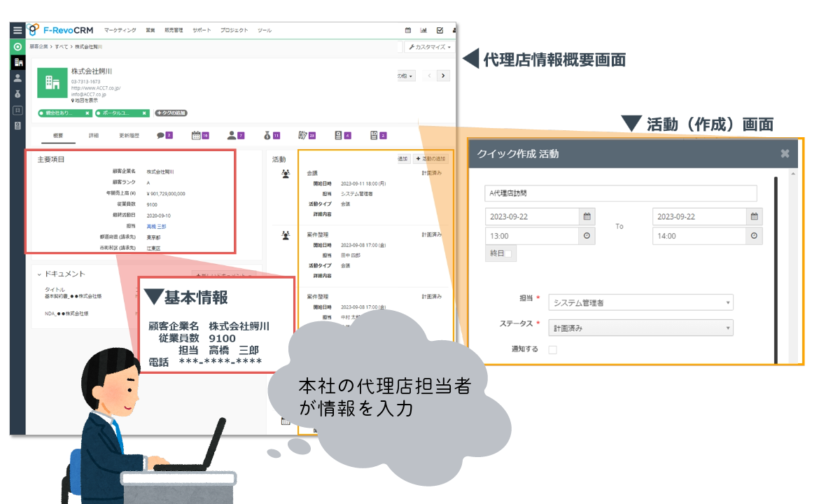Open start time clock picker at 13:00
840x504 pixels.
click(x=587, y=236)
